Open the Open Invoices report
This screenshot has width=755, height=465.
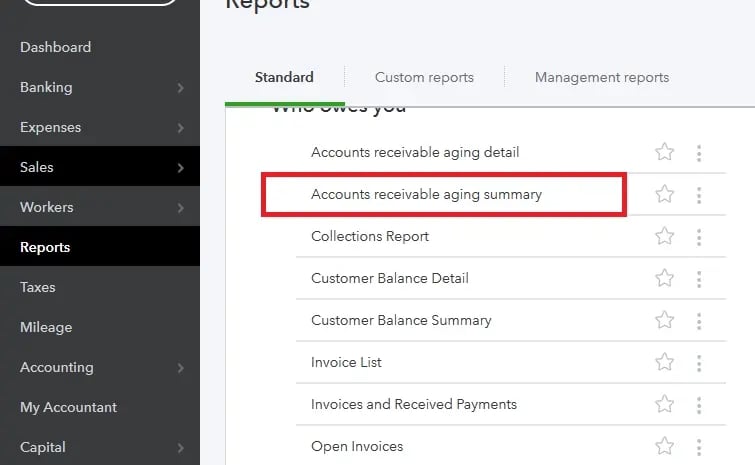point(357,446)
